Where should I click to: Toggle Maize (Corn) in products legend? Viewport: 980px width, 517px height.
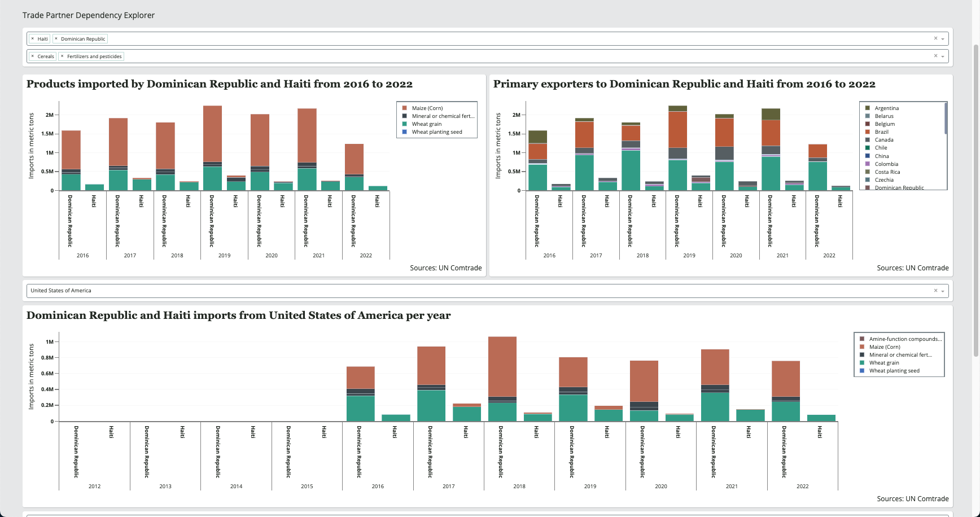click(427, 108)
